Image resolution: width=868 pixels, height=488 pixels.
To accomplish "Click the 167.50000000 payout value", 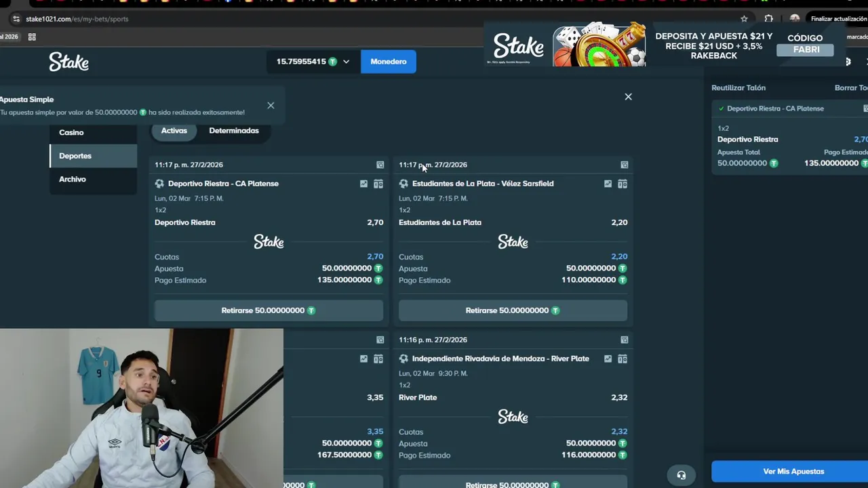I will pyautogui.click(x=344, y=455).
